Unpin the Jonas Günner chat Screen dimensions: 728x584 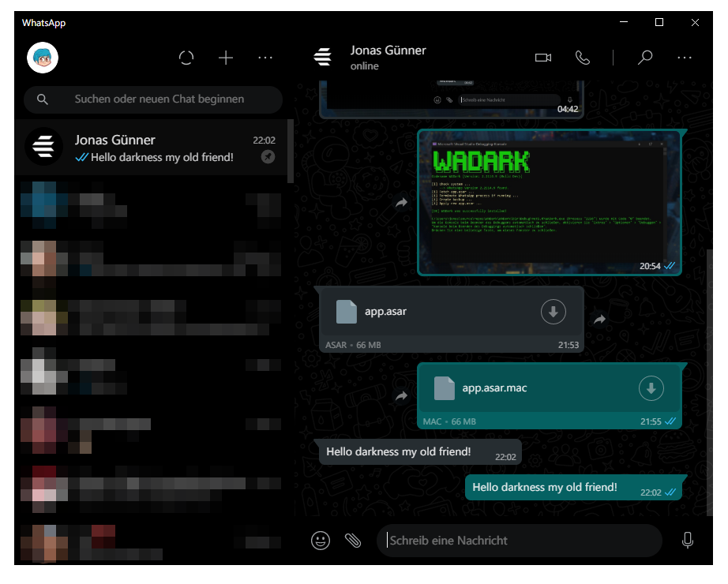tap(268, 156)
